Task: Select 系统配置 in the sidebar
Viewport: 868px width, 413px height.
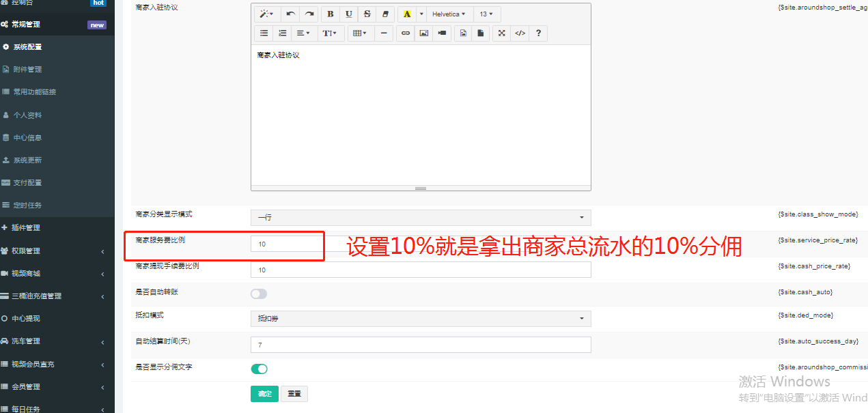Action: (57, 47)
